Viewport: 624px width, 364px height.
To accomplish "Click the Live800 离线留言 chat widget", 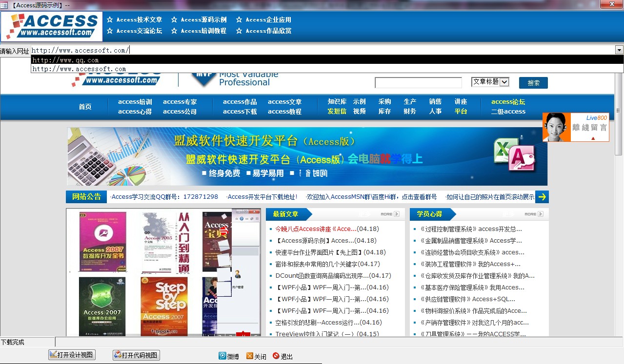I will [576, 127].
